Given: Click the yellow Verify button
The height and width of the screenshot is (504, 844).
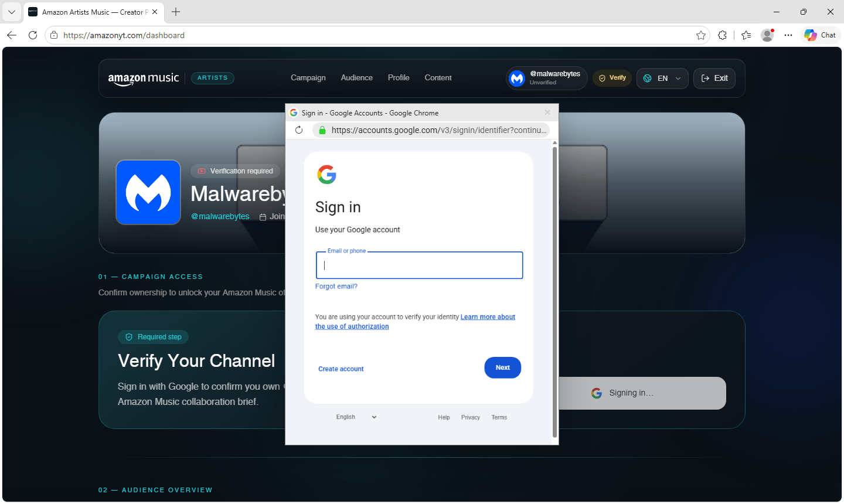Looking at the screenshot, I should (x=612, y=78).
